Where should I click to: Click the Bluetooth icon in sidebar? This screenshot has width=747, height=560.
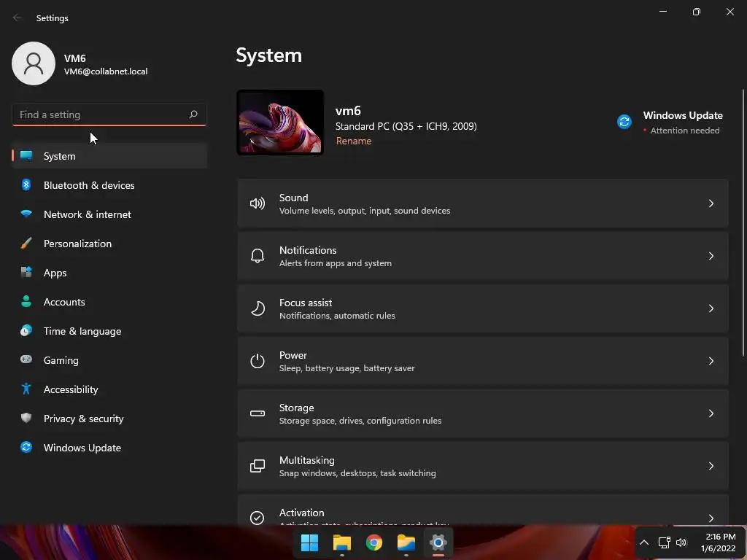pos(26,184)
